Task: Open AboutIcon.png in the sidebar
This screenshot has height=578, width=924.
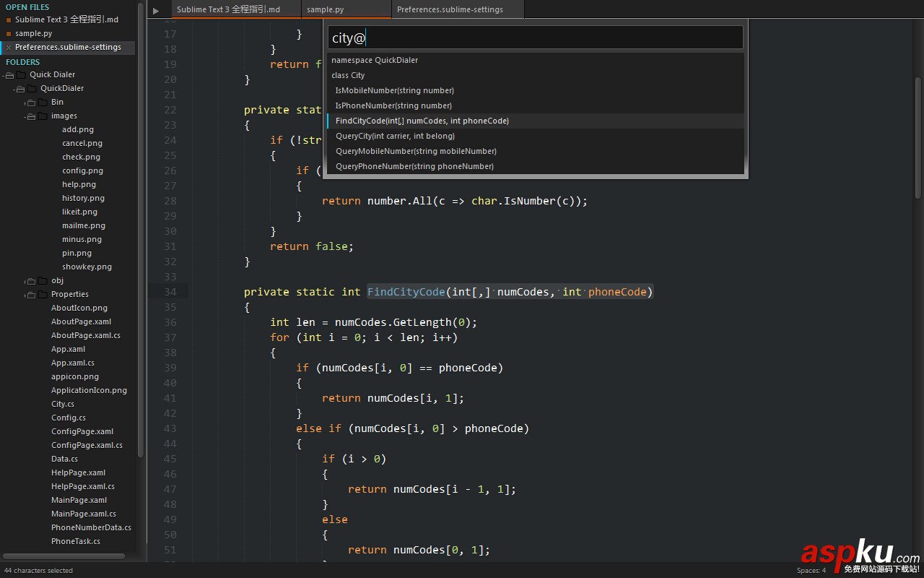Action: coord(79,308)
